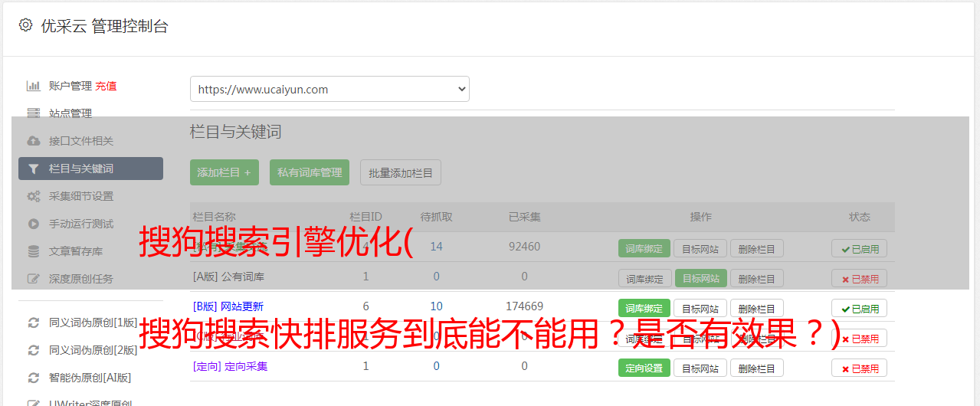
Task: Click the 优采云 管理控制台 title
Action: tap(104, 26)
